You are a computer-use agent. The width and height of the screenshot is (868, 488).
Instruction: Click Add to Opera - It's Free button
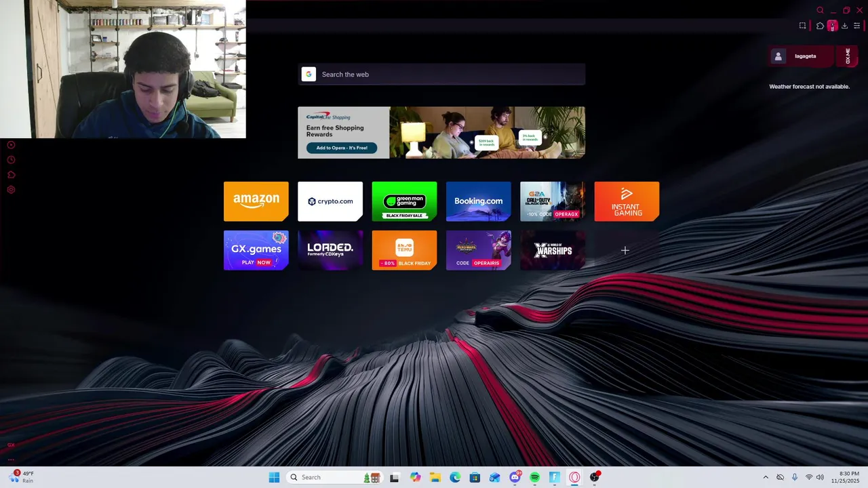[x=342, y=148]
